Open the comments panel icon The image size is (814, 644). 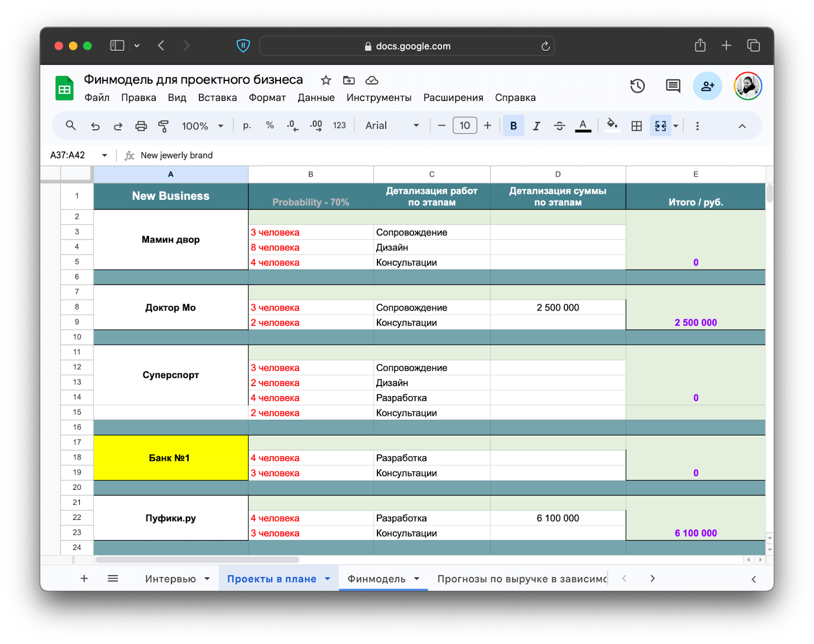point(673,86)
